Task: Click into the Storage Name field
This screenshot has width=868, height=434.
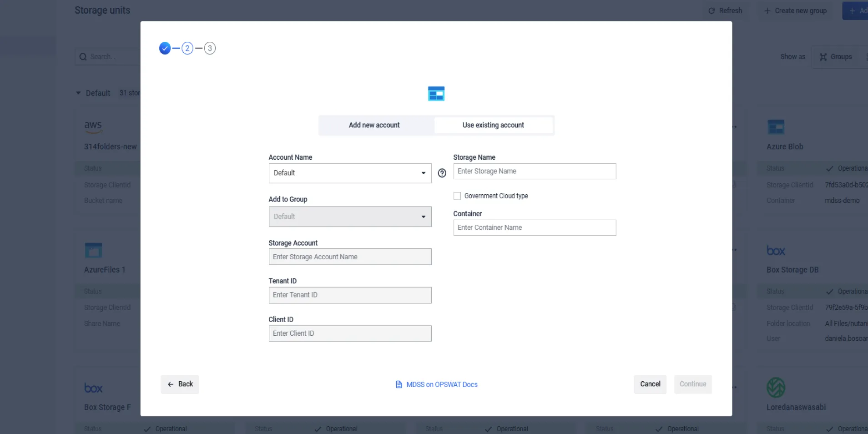Action: [x=535, y=172]
